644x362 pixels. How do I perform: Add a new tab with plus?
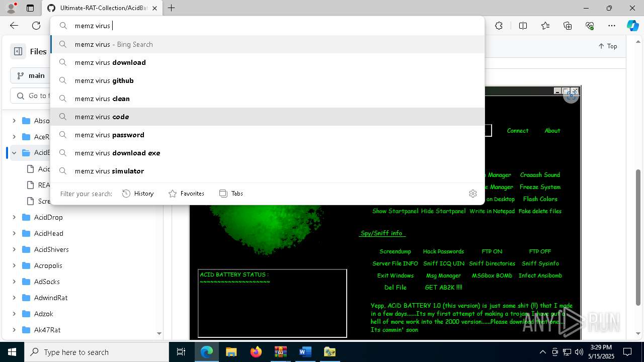point(171,8)
